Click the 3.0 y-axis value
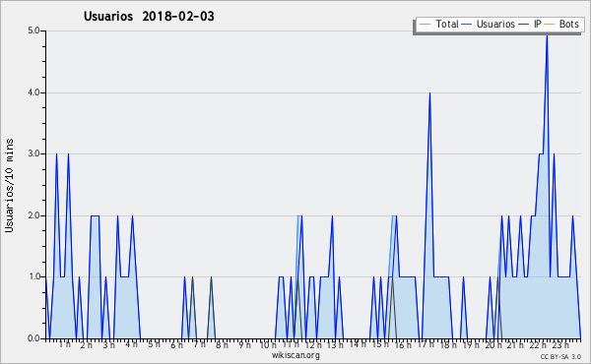Screen dimensions: 591x364 pos(33,153)
